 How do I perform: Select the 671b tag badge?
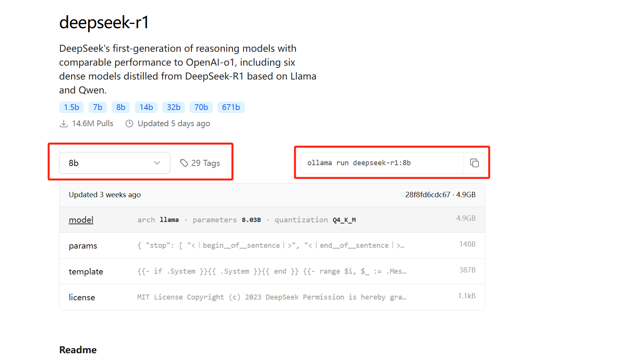(231, 107)
